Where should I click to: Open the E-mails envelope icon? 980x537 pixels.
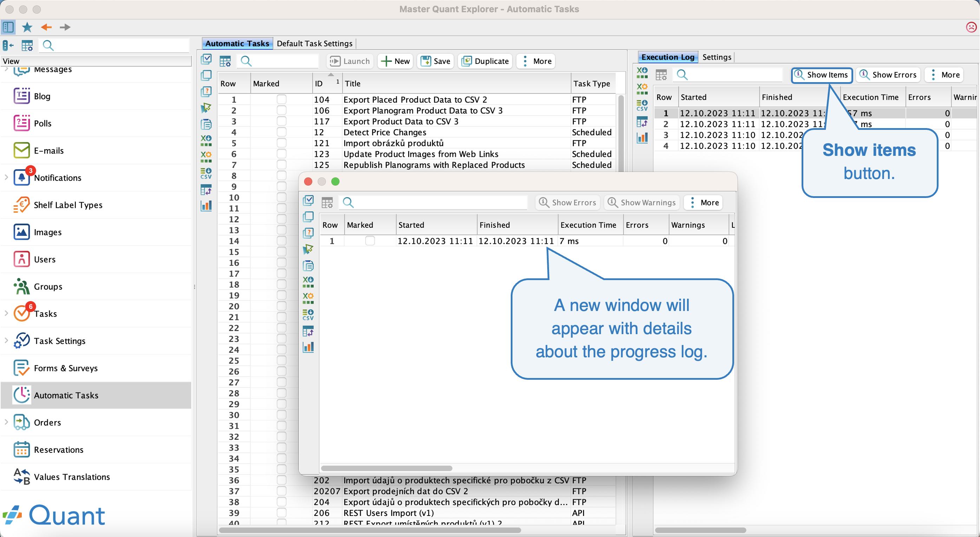click(x=22, y=150)
